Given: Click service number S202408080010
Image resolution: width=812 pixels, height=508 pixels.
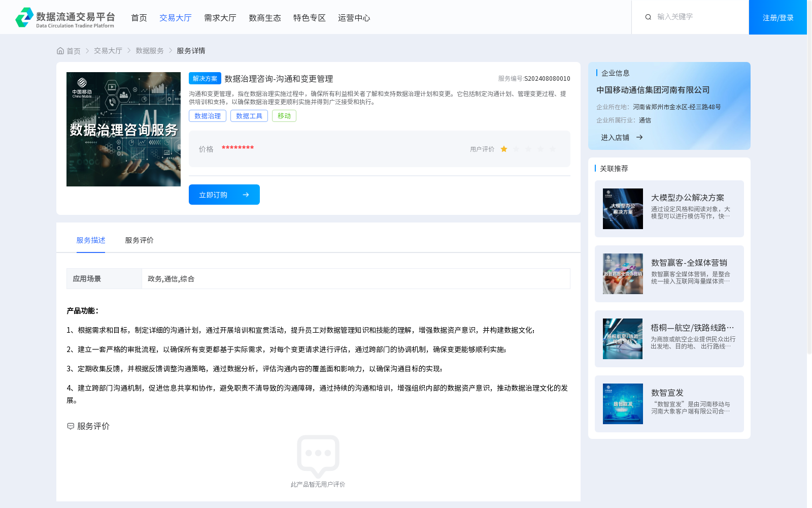Looking at the screenshot, I should [x=547, y=79].
